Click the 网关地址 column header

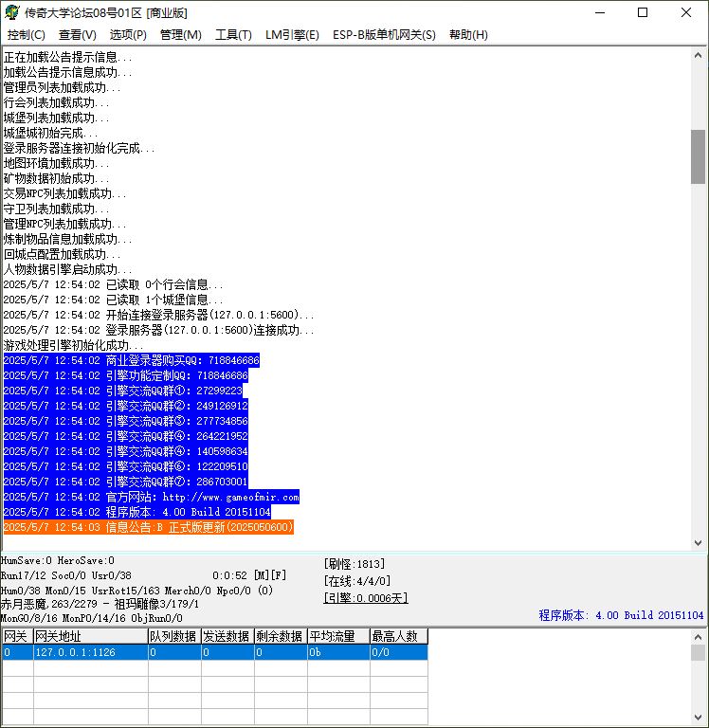click(x=91, y=636)
